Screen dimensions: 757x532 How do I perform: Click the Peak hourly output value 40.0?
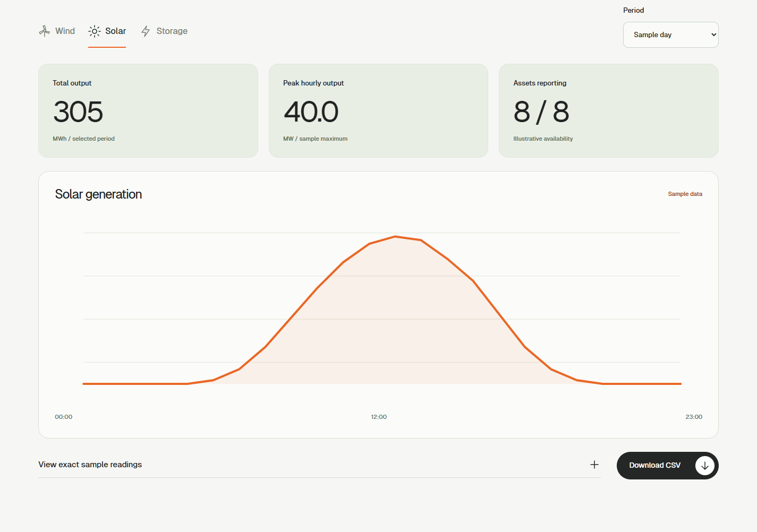[x=311, y=112]
